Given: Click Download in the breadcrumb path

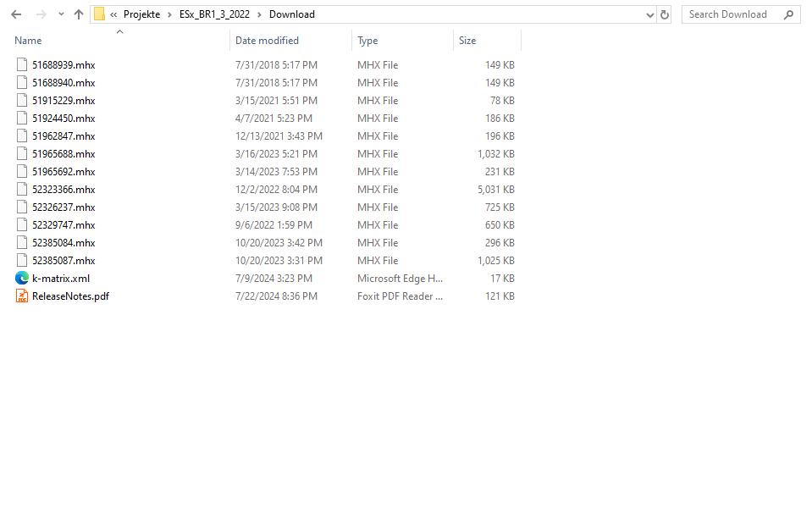Looking at the screenshot, I should coord(291,14).
